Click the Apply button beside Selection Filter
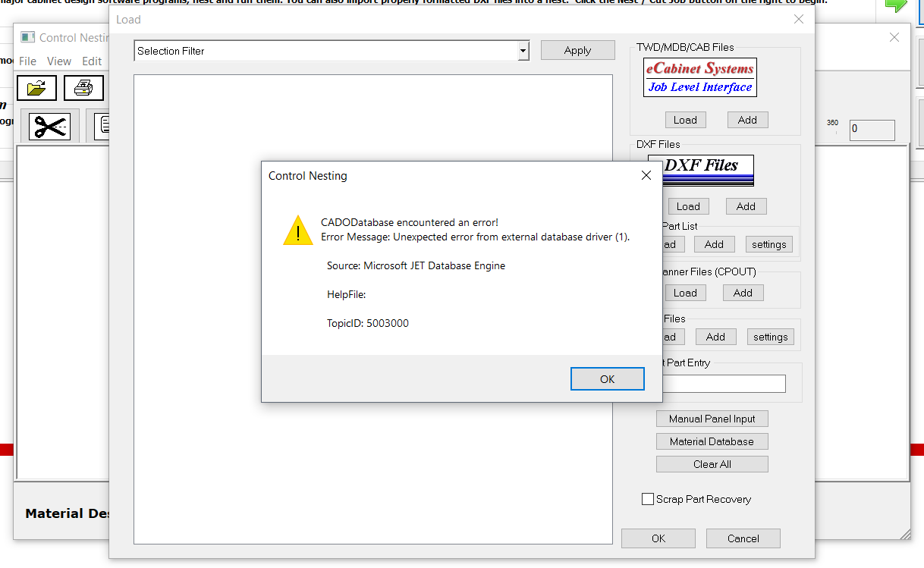Image resolution: width=924 pixels, height=568 pixels. click(577, 51)
